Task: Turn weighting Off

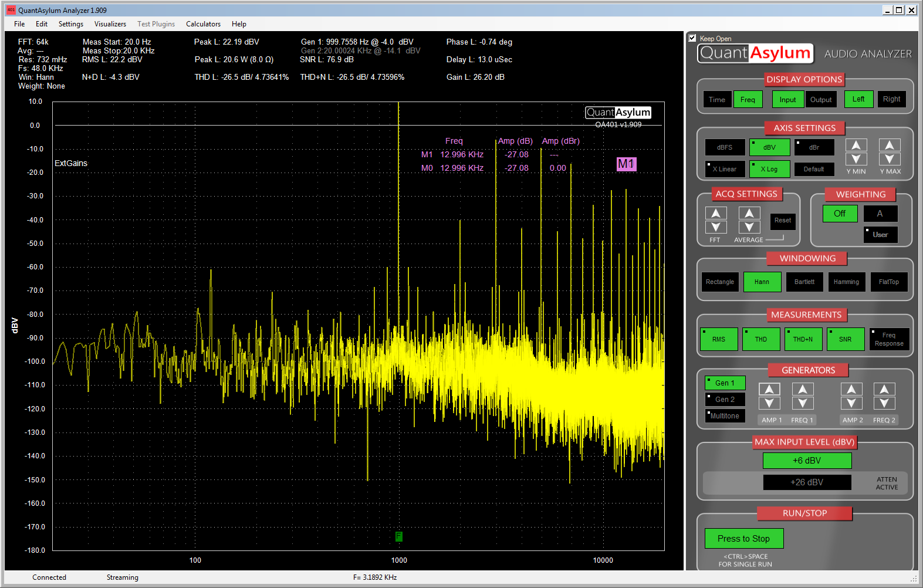Action: (x=840, y=214)
